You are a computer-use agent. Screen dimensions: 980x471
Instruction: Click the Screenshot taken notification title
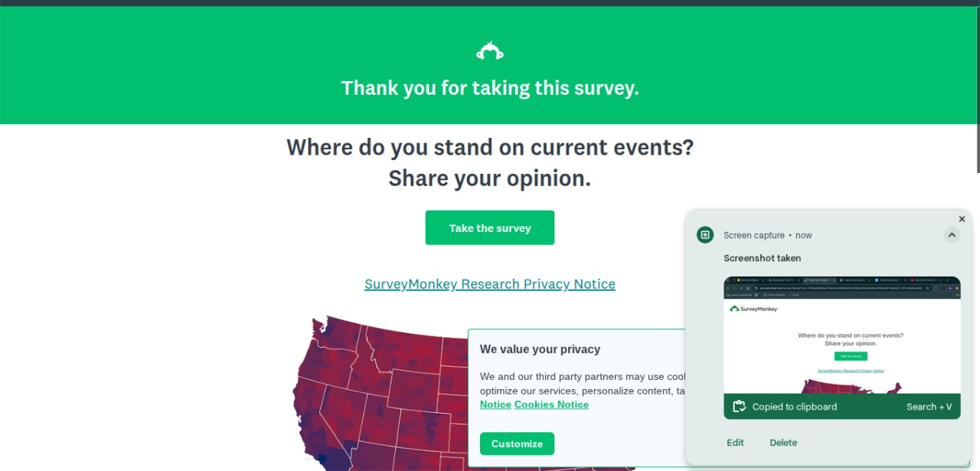[x=762, y=258]
